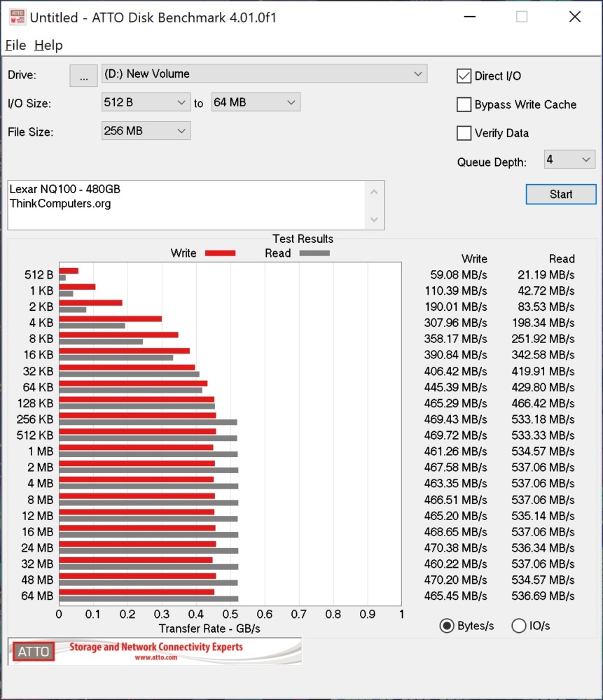Click the description box scroll down arrow
The height and width of the screenshot is (700, 603).
pyautogui.click(x=374, y=219)
